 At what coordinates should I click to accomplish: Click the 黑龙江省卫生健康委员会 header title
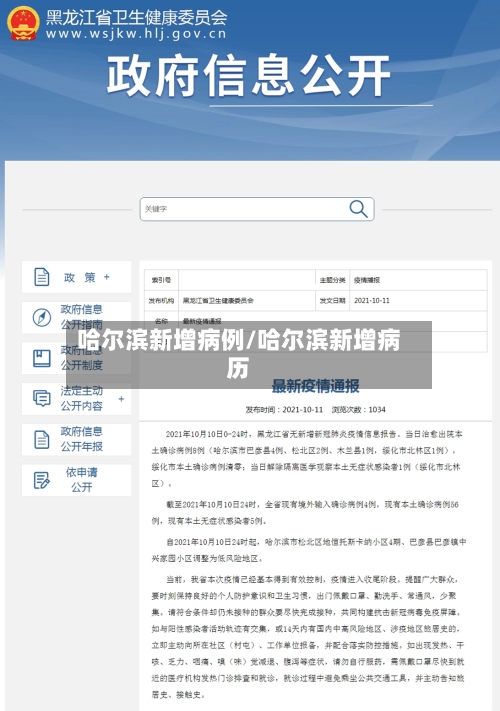coord(137,17)
